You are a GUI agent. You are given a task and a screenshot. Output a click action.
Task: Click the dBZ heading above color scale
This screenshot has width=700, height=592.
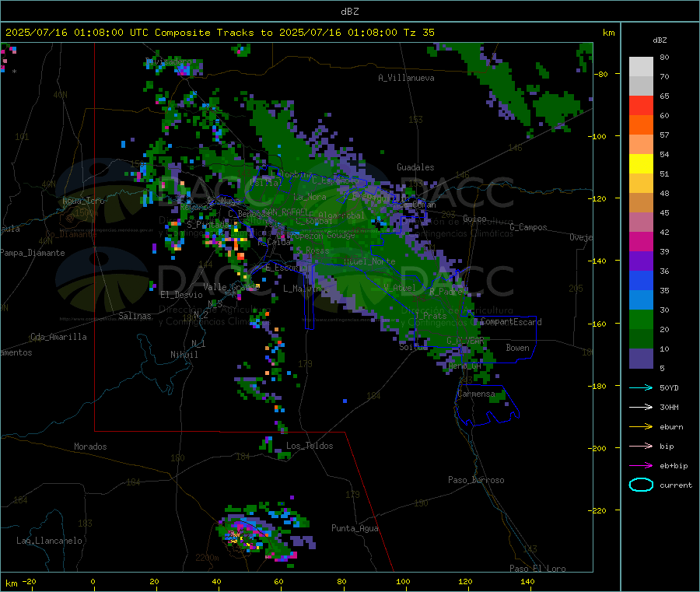pos(660,40)
